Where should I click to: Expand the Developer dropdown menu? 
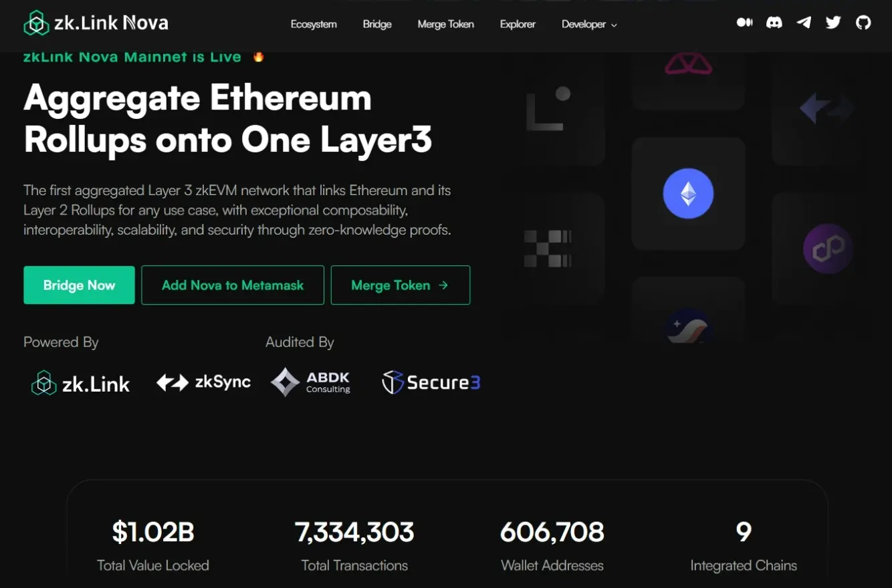[x=589, y=24]
